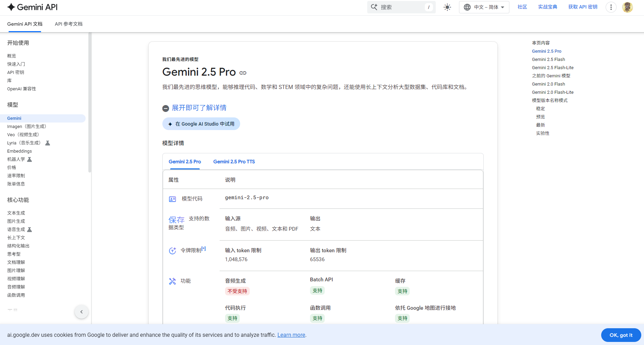
Task: Jump to Gemini 2.5 Flash-Lite in page contents
Action: (553, 68)
